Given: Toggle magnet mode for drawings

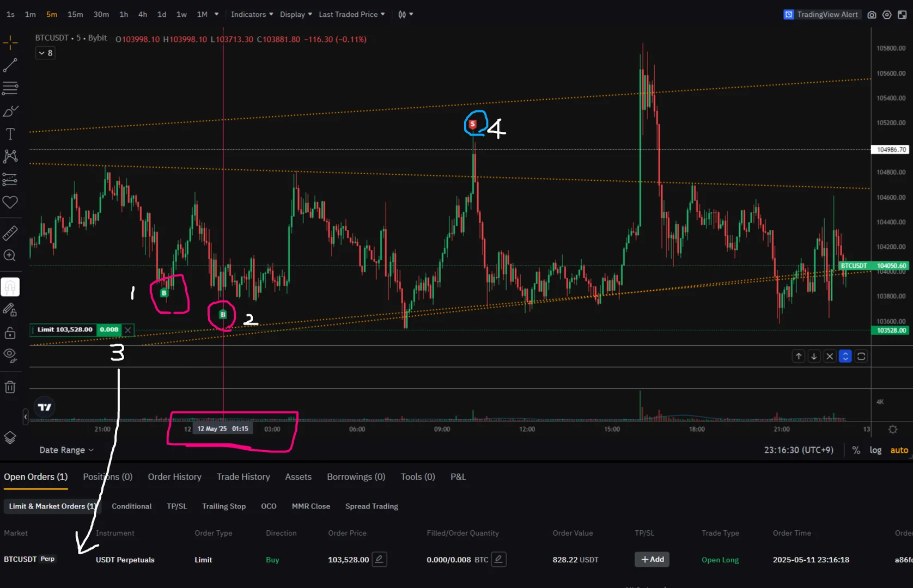Looking at the screenshot, I should coord(10,287).
